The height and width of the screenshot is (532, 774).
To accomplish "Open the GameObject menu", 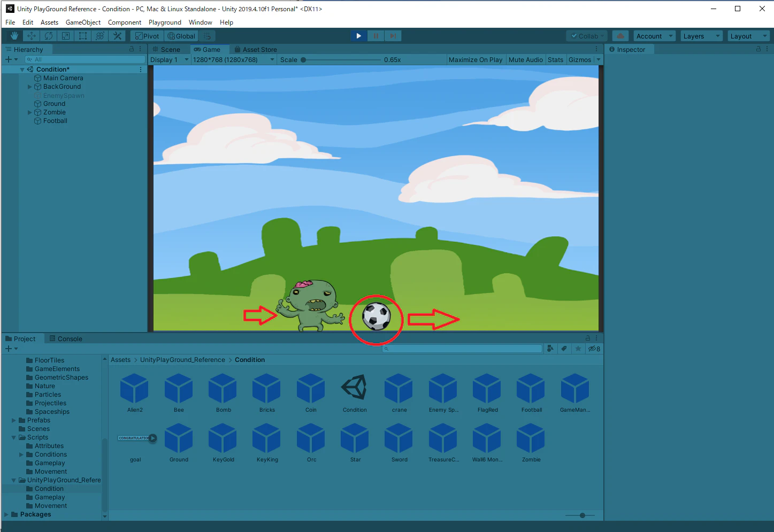I will coord(83,22).
